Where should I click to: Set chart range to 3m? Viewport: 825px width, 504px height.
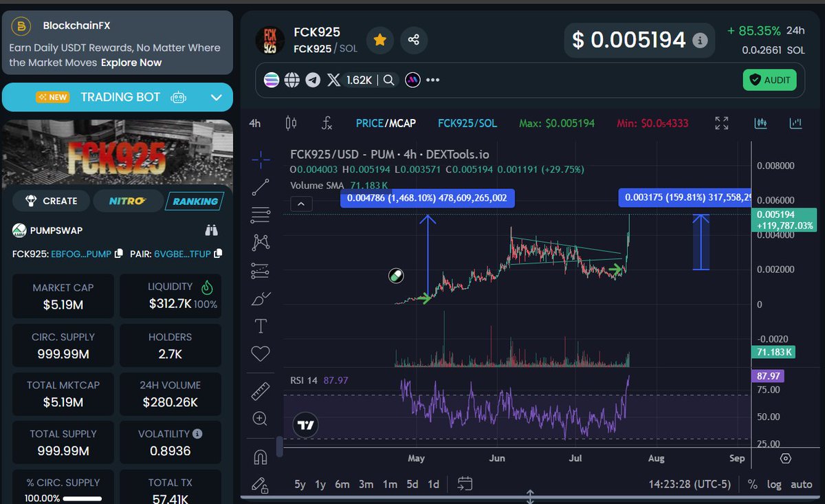point(366,484)
